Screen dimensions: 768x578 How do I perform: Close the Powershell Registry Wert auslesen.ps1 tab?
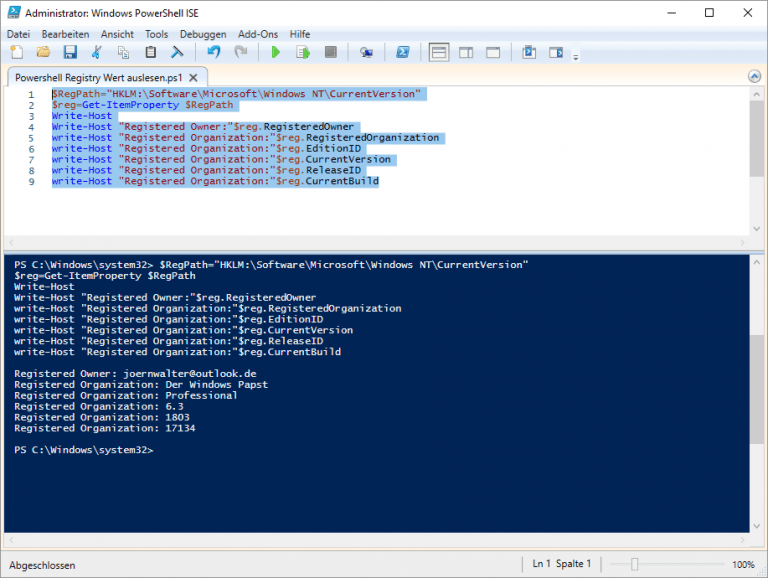(194, 77)
